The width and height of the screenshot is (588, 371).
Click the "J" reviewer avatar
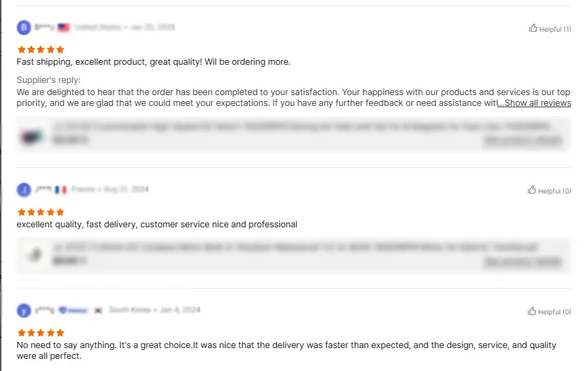[x=24, y=190]
